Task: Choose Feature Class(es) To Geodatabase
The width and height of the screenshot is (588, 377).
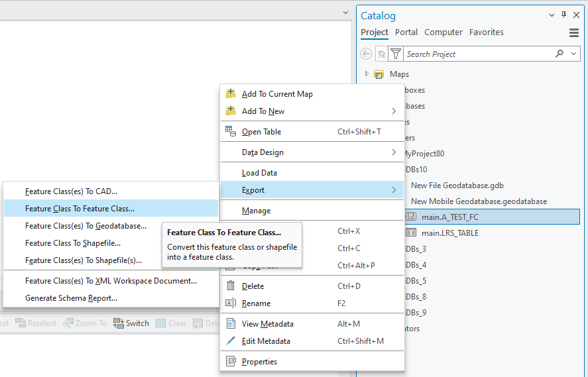Action: [86, 226]
